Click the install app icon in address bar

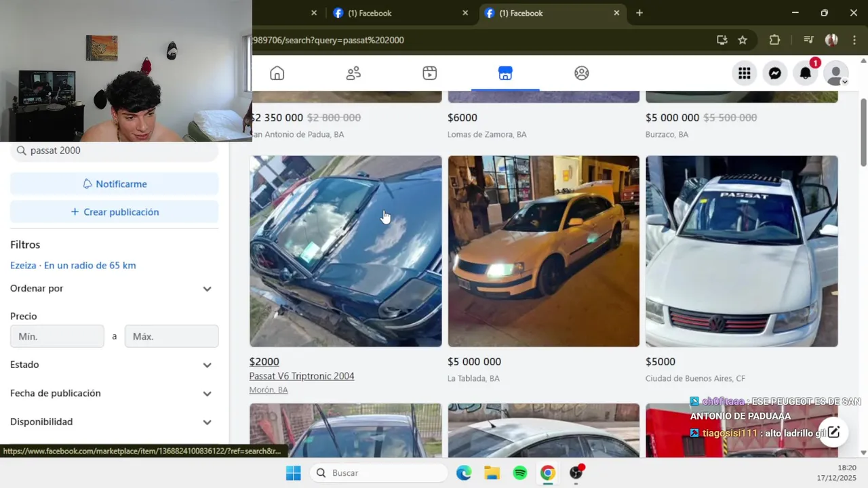click(722, 40)
